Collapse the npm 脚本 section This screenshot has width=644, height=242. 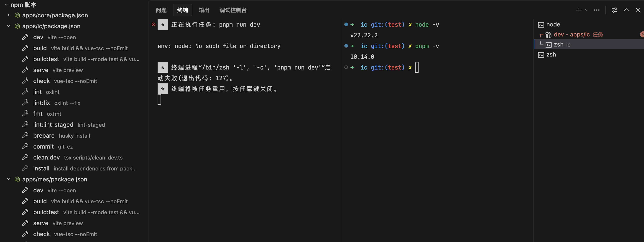tap(6, 5)
